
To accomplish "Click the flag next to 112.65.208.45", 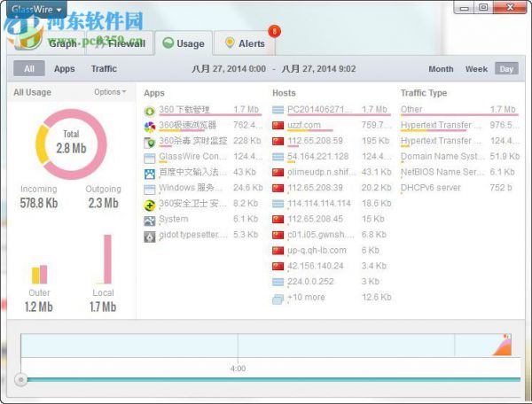I will (x=278, y=220).
